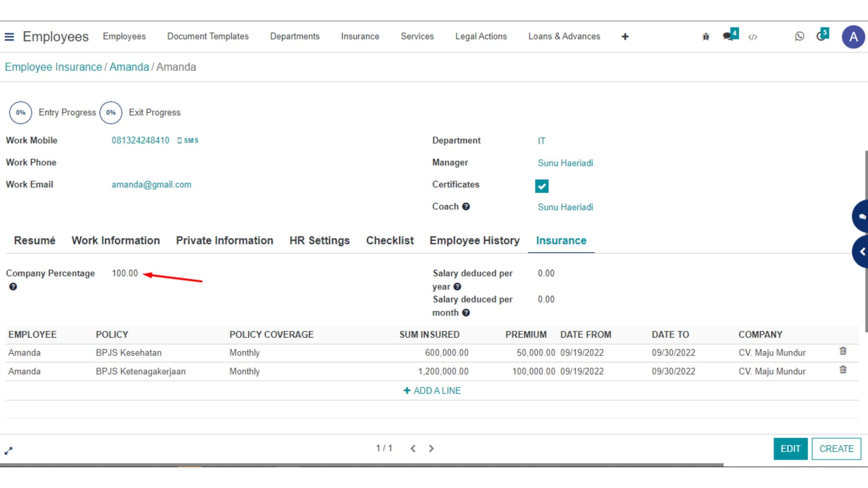Go to the Employee Insurance breadcrumb

click(x=53, y=67)
